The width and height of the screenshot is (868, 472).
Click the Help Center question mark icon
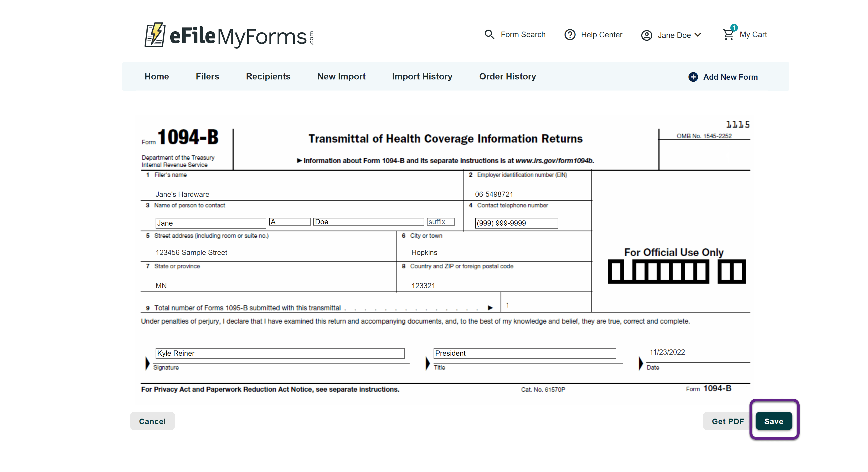point(570,35)
